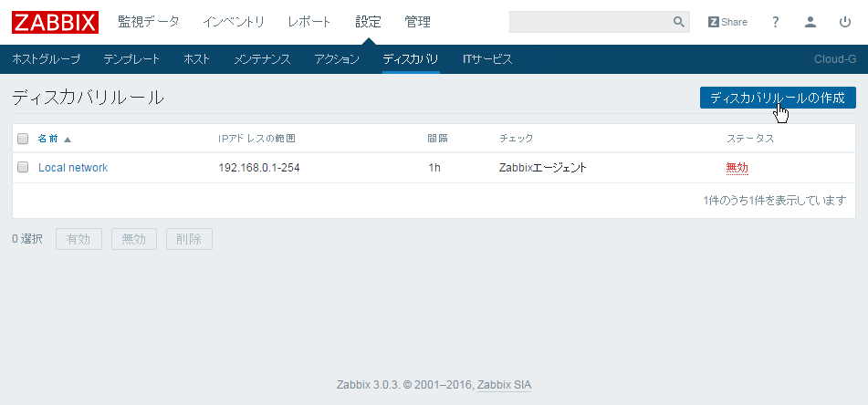Click the 1件のうち1件を表示しています text
This screenshot has width=868, height=405.
pyautogui.click(x=775, y=201)
